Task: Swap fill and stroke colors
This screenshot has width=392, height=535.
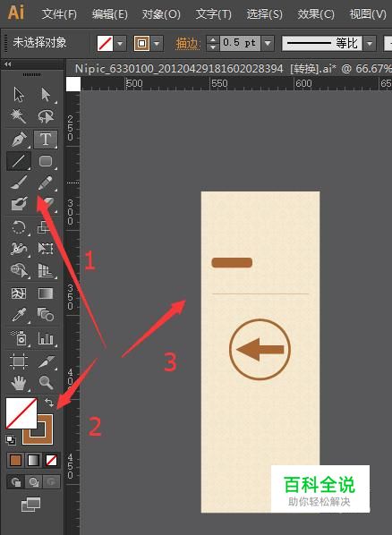Action: pos(49,403)
